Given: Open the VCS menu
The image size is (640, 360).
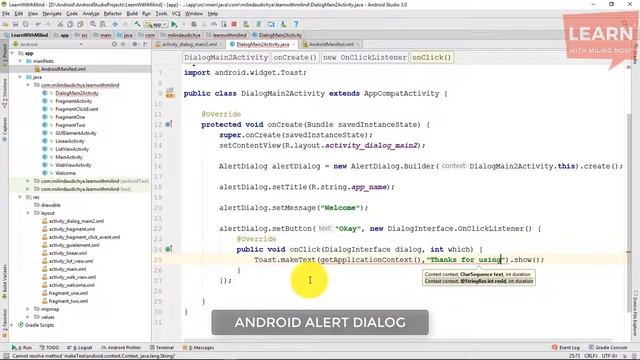Looking at the screenshot, I should coord(176,13).
